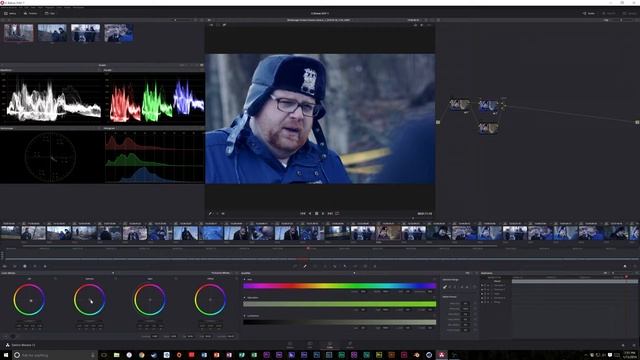Reset the Gain color wheel
The height and width of the screenshot is (360, 640).
coord(176,279)
